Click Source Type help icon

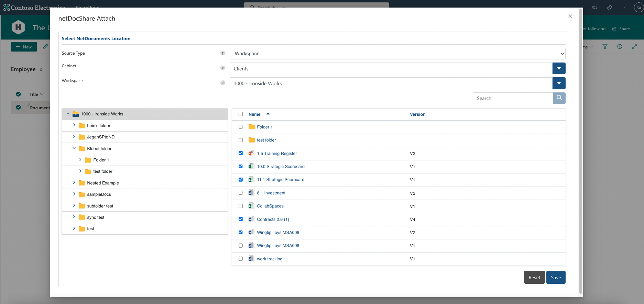[223, 53]
